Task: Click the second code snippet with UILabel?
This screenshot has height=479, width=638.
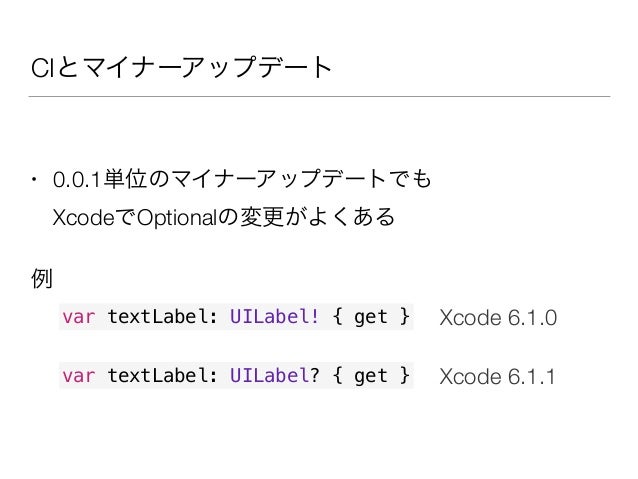Action: [236, 375]
